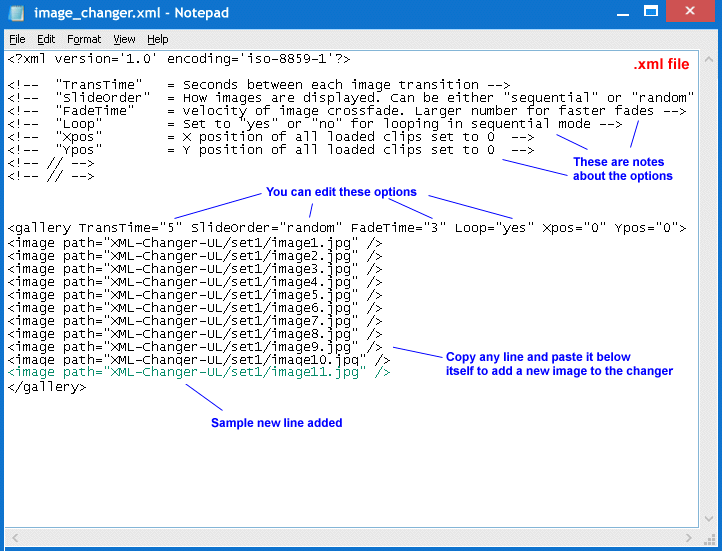This screenshot has width=722, height=551.
Task: Open the Help menu
Action: click(x=157, y=39)
